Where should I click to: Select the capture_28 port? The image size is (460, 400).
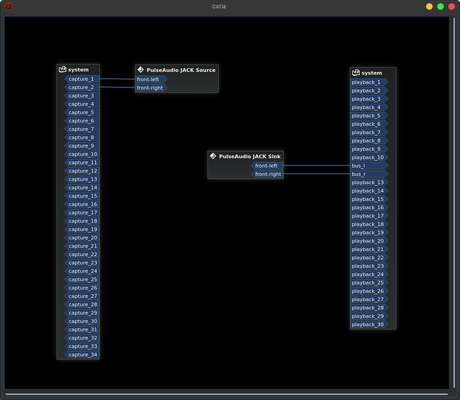coord(82,304)
